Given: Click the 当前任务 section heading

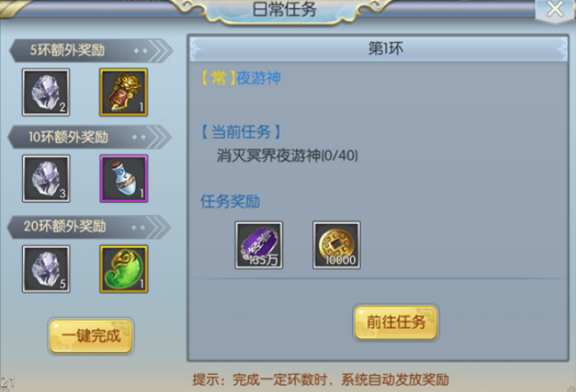Looking at the screenshot, I should pos(241,132).
